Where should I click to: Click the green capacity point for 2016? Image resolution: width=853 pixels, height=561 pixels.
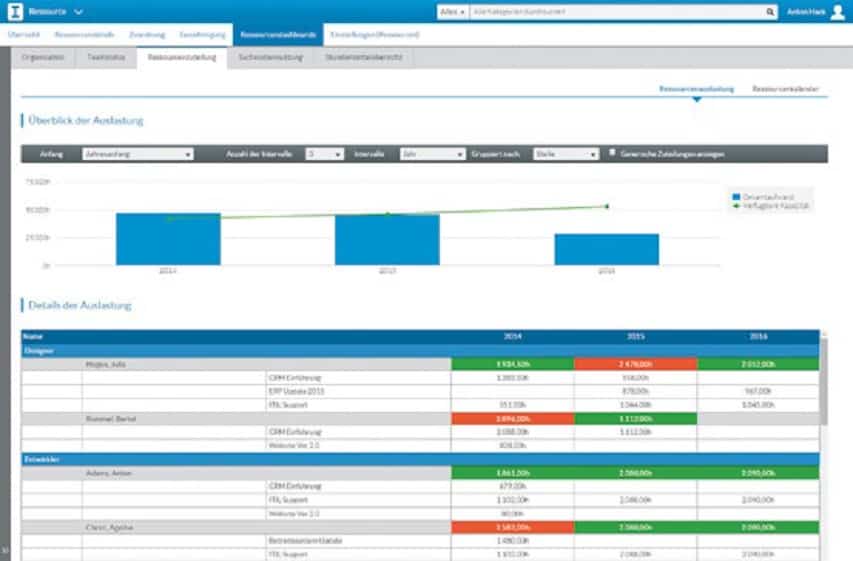click(x=607, y=206)
